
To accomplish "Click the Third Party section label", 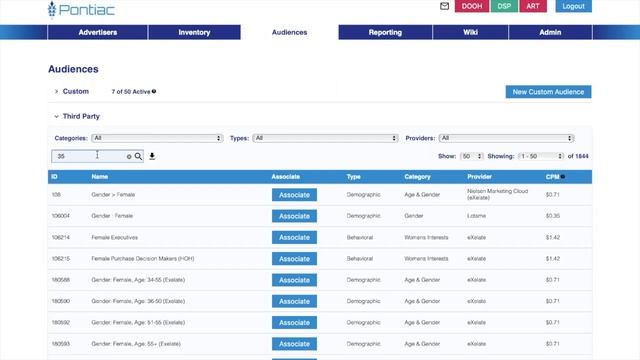I will (x=81, y=116).
